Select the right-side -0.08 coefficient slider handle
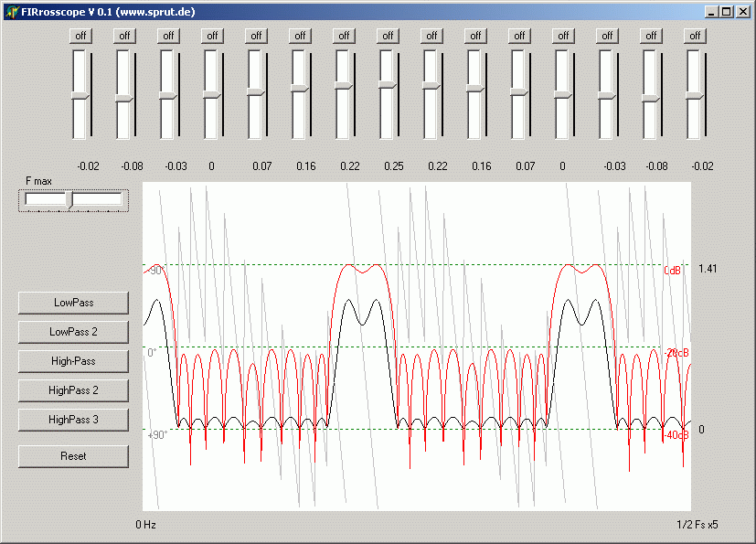Screen dimensions: 756x544 pos(651,98)
